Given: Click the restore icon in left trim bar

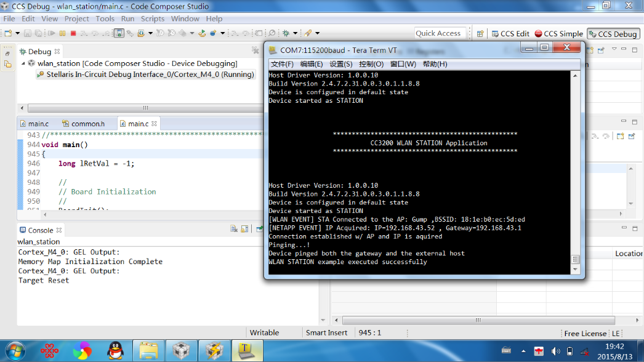Looking at the screenshot, I should tap(8, 54).
